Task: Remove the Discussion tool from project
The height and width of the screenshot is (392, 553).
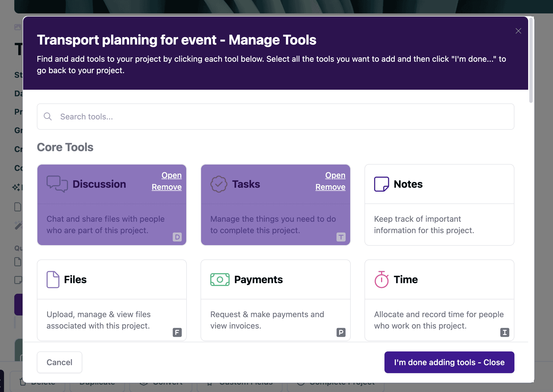Action: (167, 187)
